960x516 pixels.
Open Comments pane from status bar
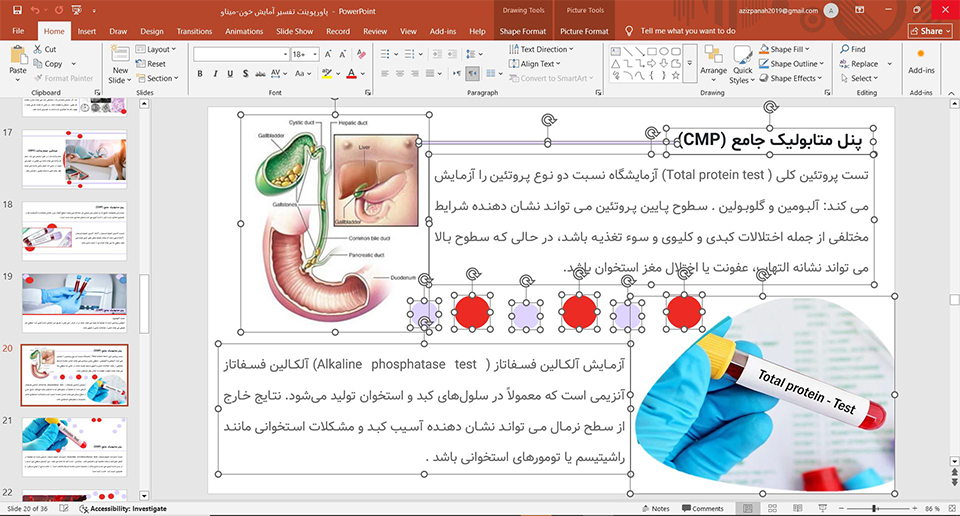pos(703,509)
